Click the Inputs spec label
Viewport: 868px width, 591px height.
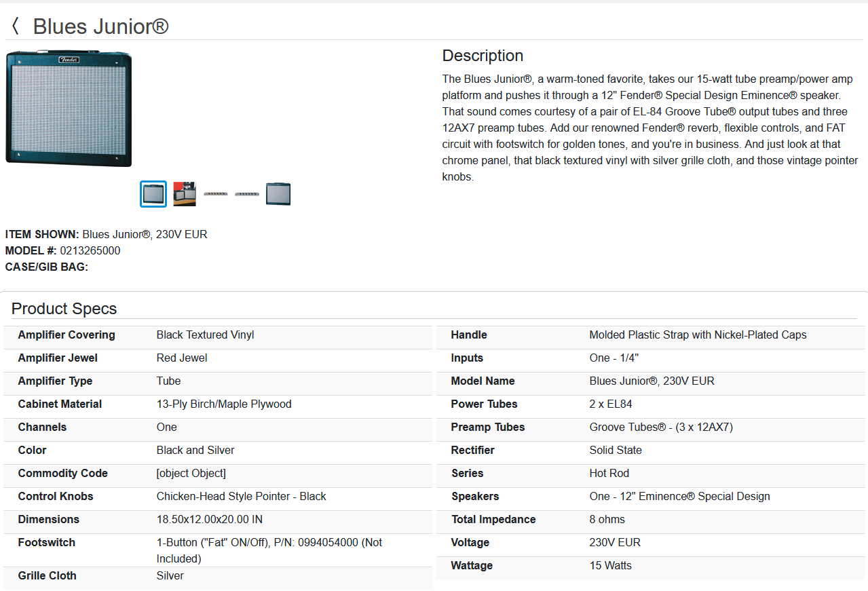468,358
